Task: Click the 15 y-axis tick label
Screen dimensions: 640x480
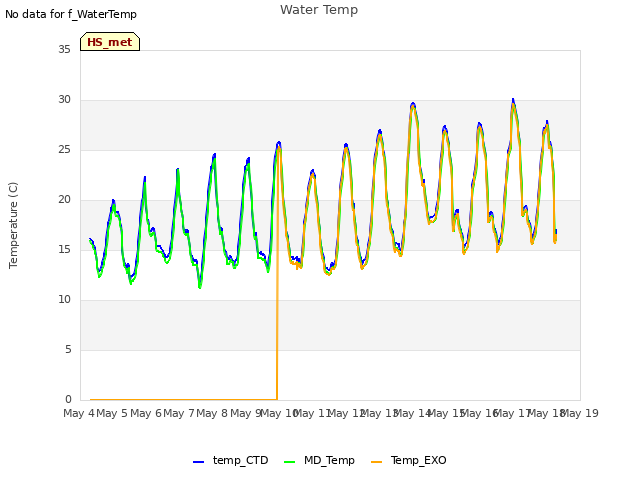Action: (64, 249)
